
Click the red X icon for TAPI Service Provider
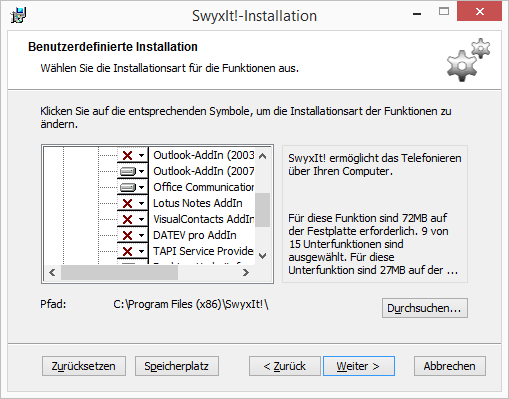click(128, 251)
